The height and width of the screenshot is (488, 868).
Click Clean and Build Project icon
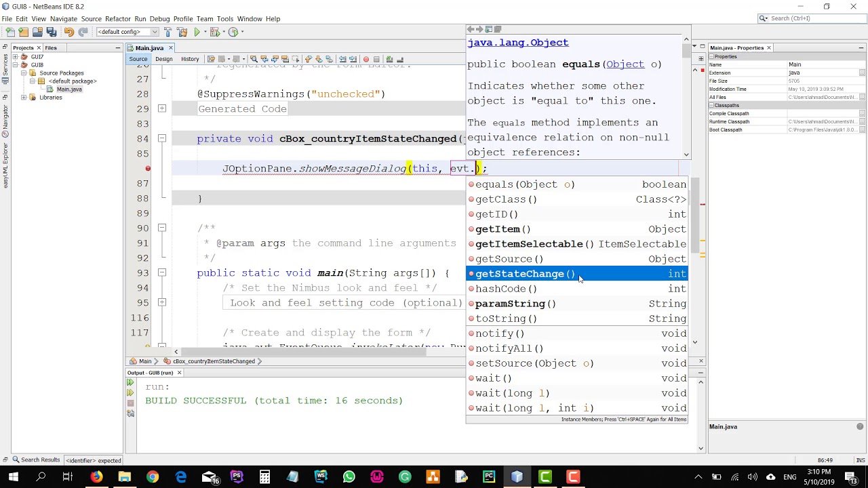(x=182, y=32)
